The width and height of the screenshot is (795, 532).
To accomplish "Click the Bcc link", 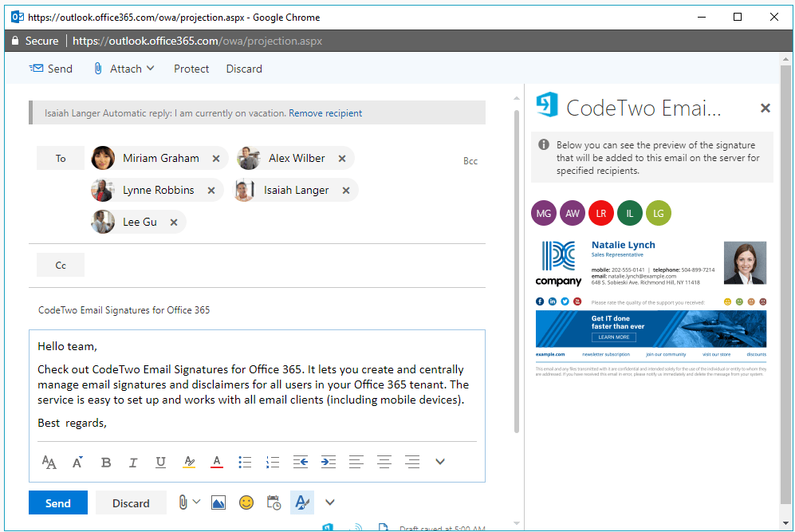I will 470,161.
